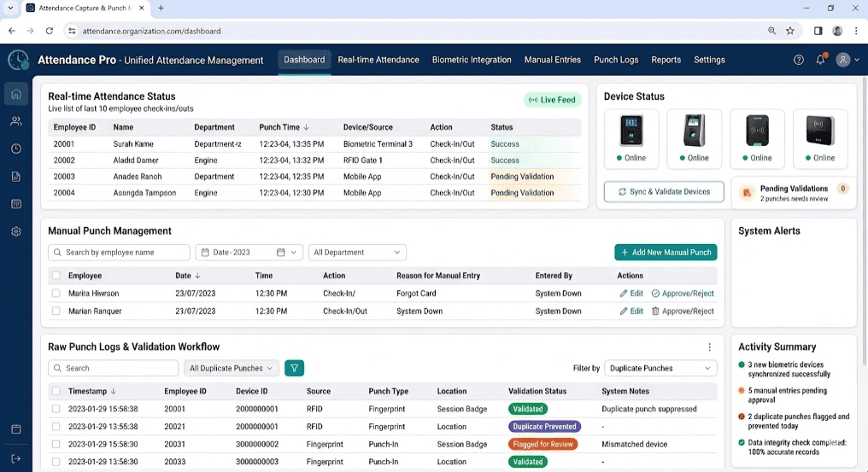Click the Live Feed badge

[552, 100]
